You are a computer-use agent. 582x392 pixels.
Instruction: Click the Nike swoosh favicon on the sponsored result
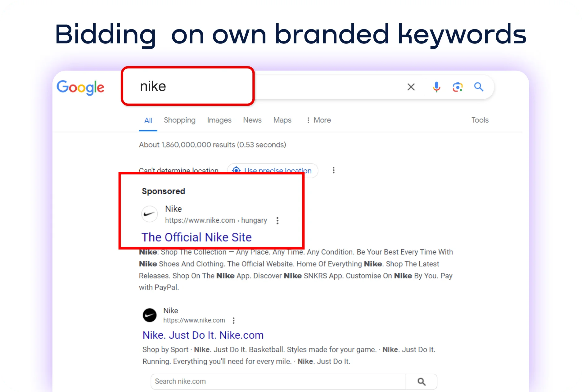pos(149,214)
